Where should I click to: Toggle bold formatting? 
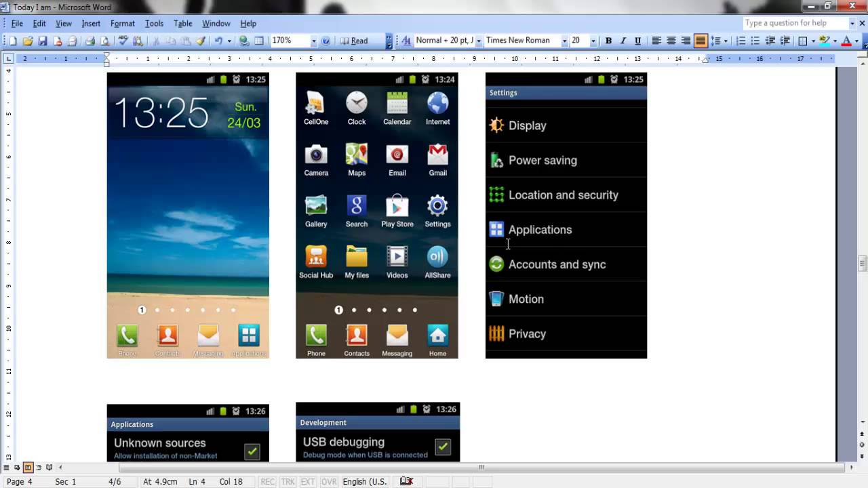(608, 41)
